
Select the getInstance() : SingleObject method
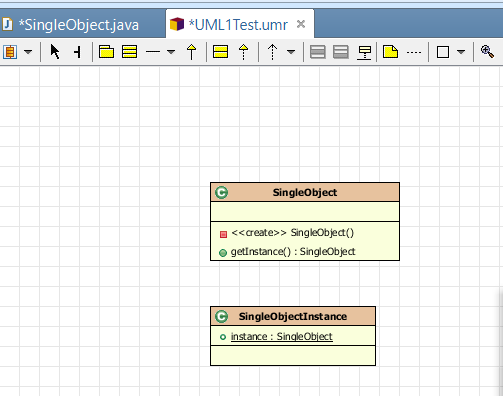coord(293,252)
